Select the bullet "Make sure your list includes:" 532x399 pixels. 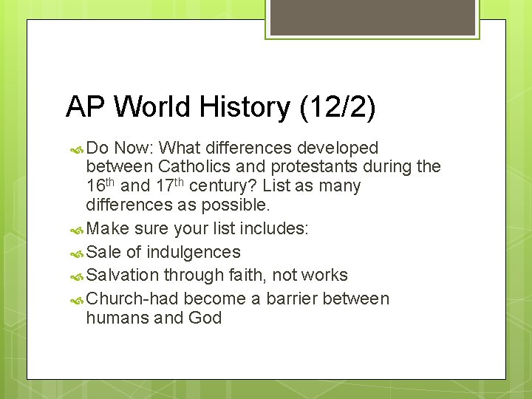(x=197, y=228)
